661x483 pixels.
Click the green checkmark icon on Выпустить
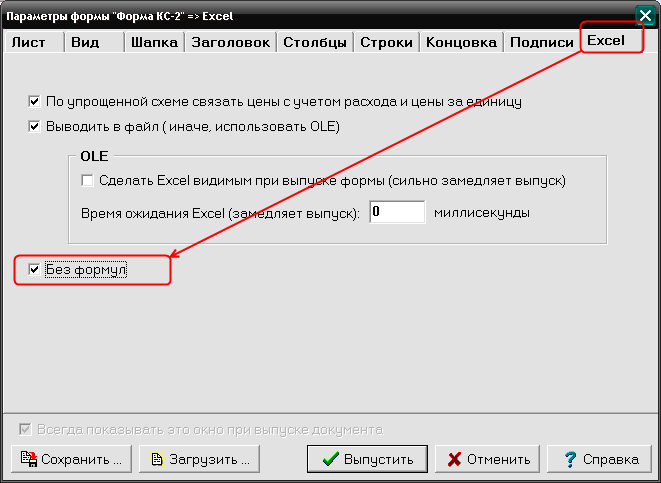[328, 459]
